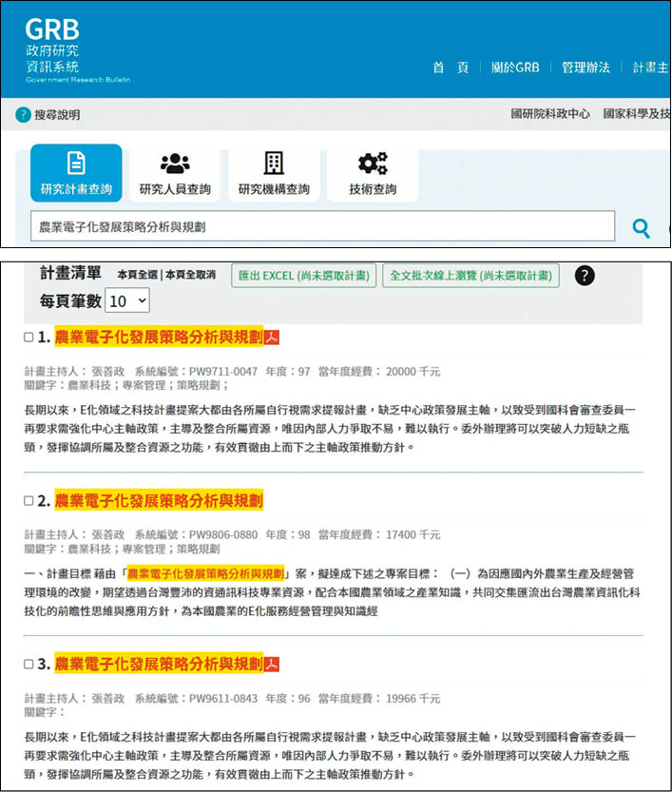
Task: Open the 首頁 nav menu item
Action: click(x=451, y=68)
